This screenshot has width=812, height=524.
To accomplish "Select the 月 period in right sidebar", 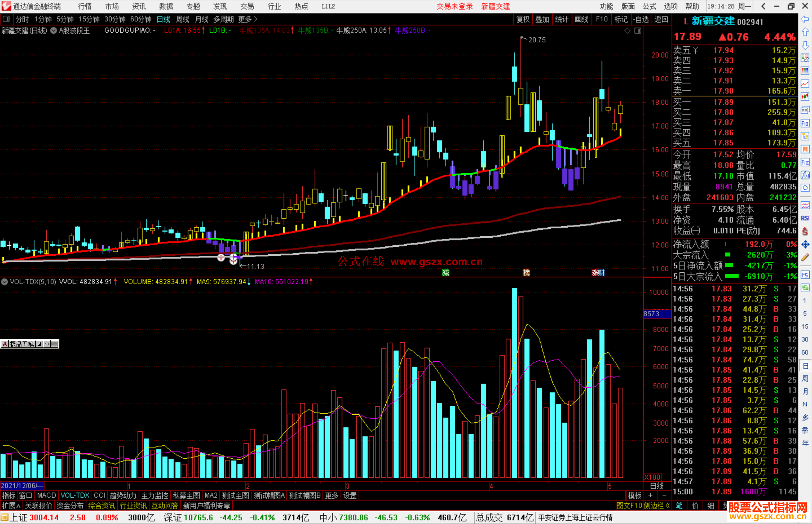I will [x=805, y=391].
